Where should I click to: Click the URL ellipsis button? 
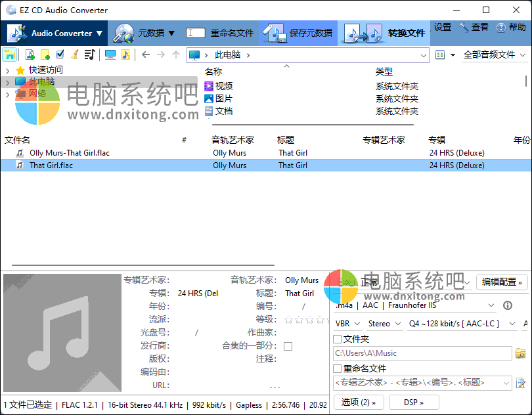(x=275, y=386)
